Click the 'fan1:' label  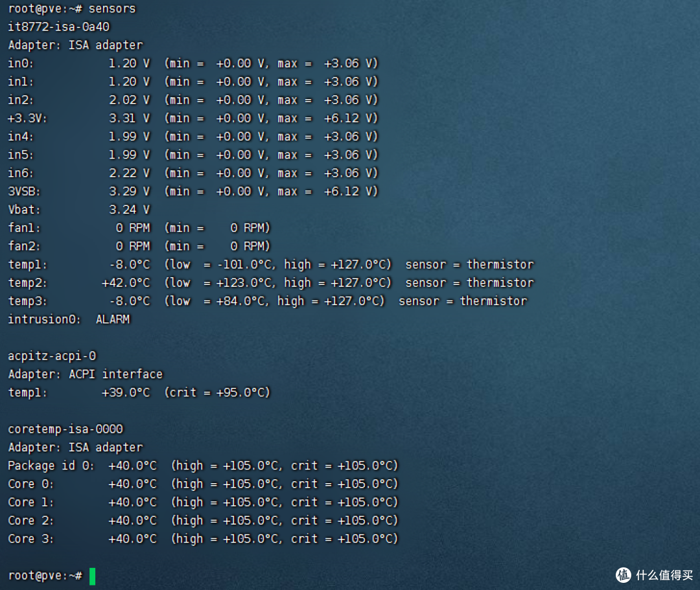24,228
